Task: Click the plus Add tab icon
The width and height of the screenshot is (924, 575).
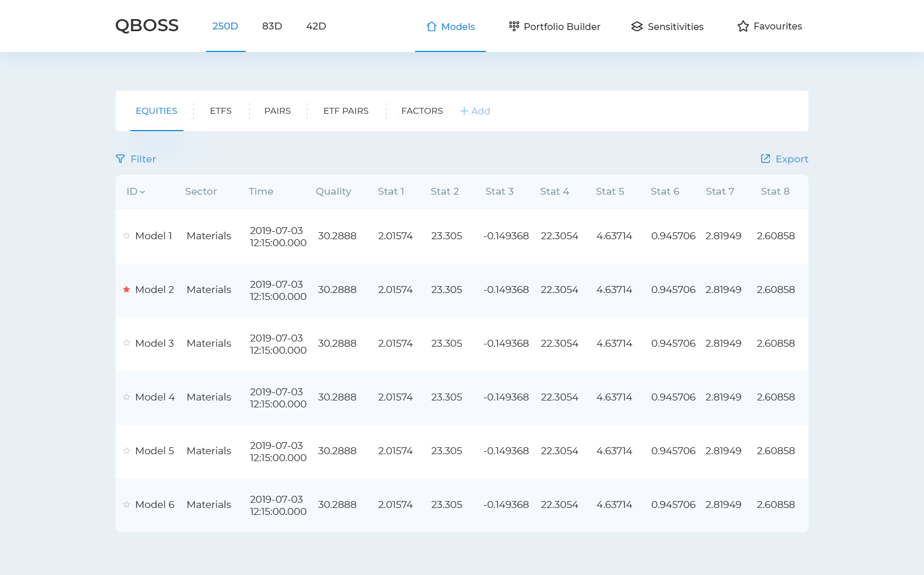Action: coord(464,111)
